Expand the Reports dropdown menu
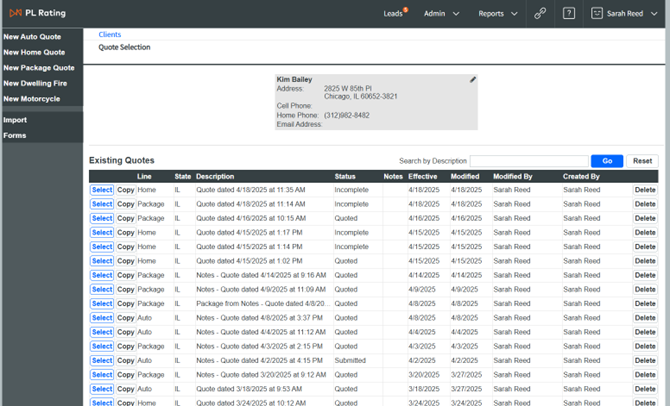Image resolution: width=670 pixels, height=406 pixels. 498,14
